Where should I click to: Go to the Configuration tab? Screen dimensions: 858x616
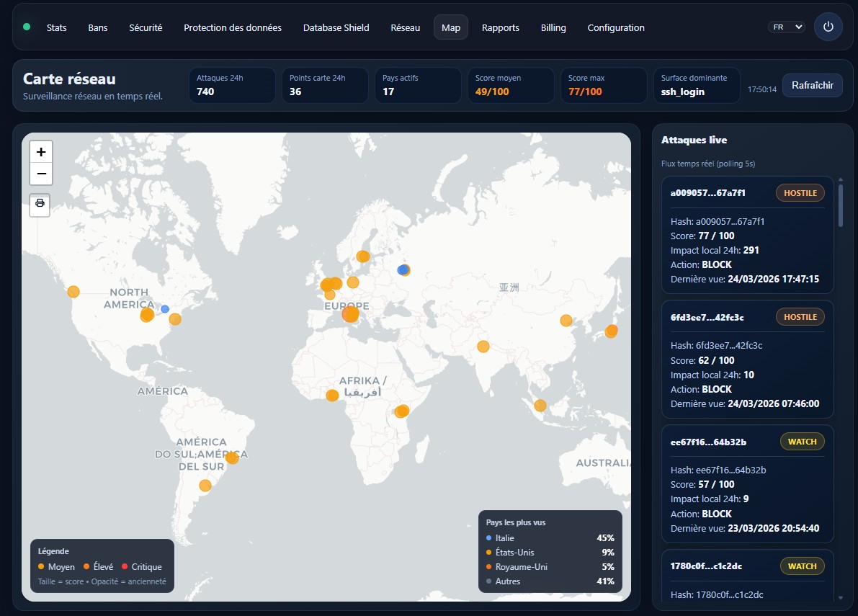pos(616,27)
